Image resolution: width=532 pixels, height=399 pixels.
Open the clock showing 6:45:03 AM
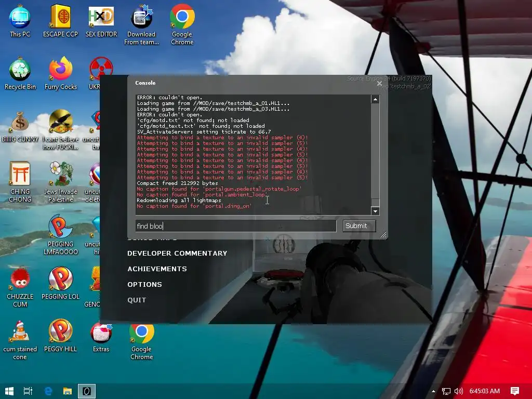[485, 391]
